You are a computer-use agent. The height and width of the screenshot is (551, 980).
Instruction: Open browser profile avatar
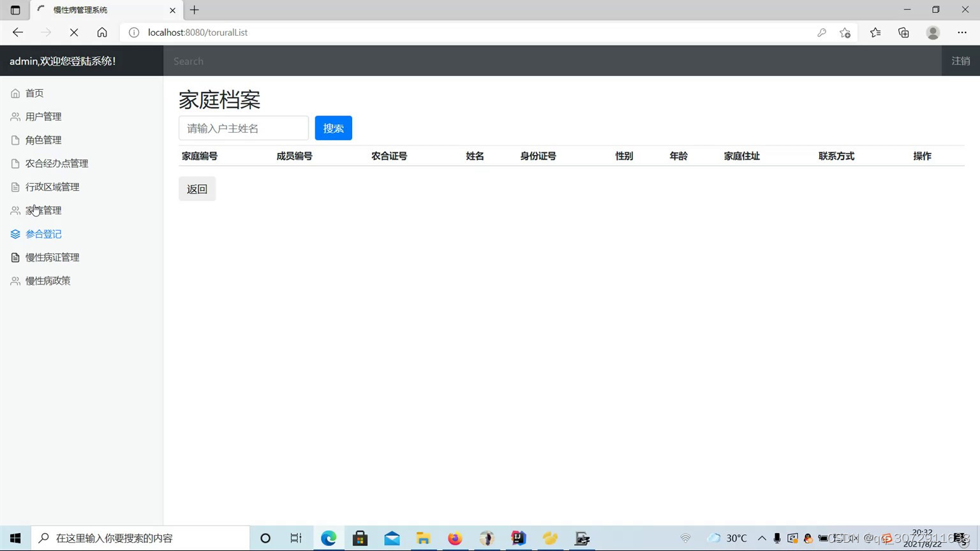point(933,33)
